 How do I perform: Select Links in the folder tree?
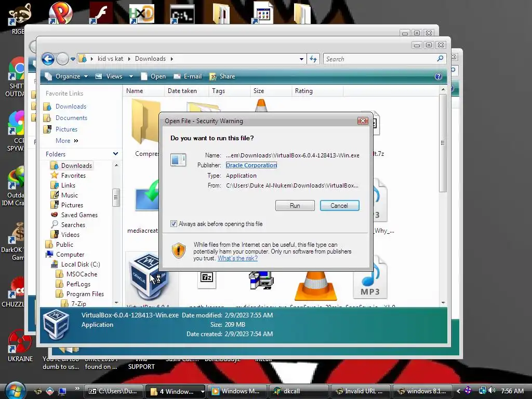click(x=68, y=185)
